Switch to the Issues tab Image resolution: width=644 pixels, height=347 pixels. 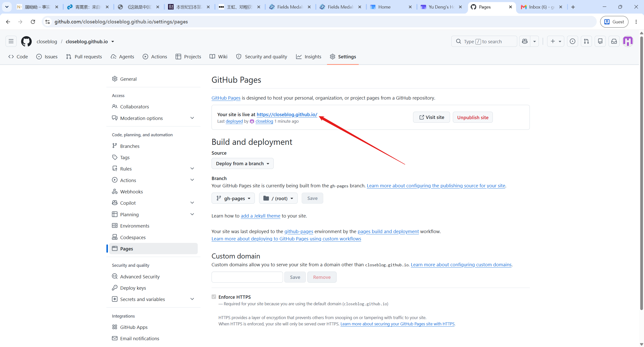(47, 57)
